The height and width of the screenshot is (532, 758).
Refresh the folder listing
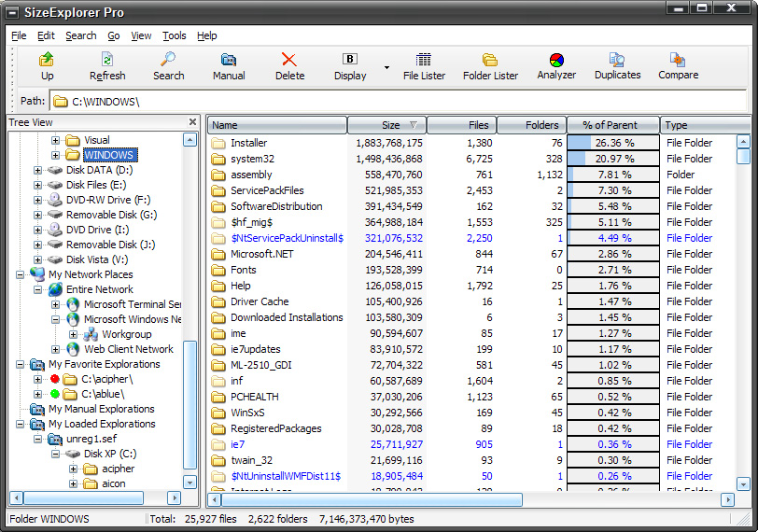point(107,65)
